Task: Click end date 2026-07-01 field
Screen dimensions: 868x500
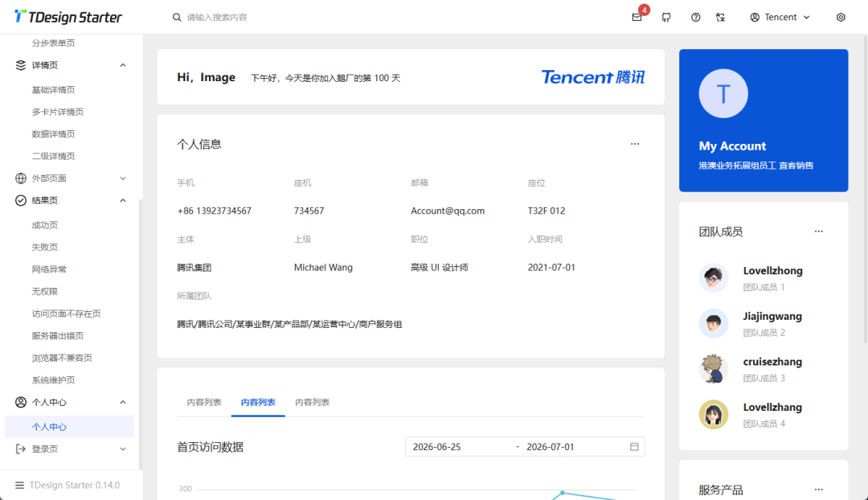Action: (x=573, y=446)
